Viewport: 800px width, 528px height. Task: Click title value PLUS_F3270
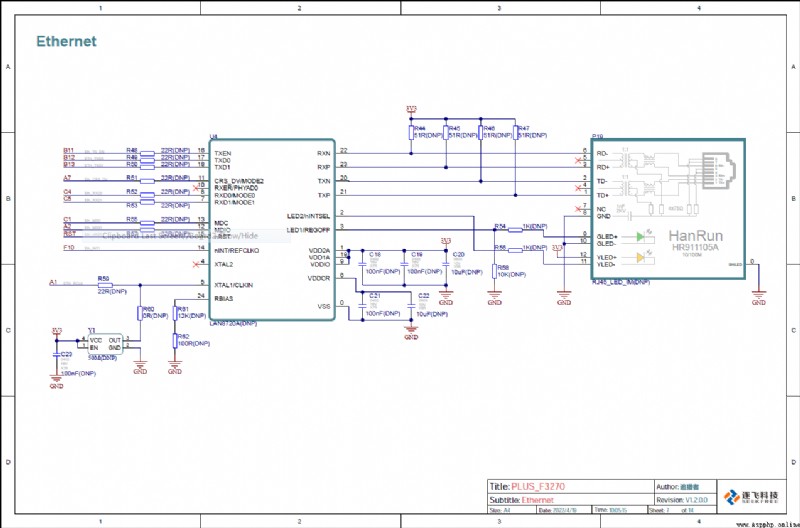538,487
